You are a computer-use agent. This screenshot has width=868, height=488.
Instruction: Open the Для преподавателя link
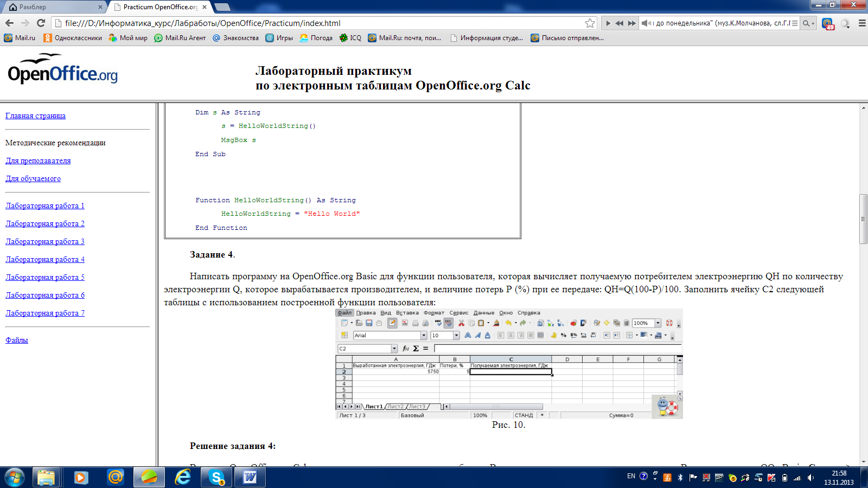38,160
